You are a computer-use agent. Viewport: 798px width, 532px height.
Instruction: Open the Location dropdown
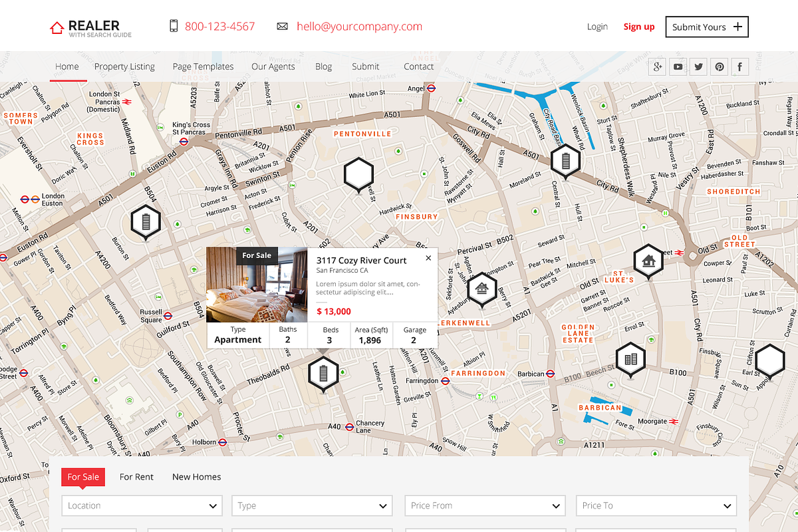pos(142,505)
